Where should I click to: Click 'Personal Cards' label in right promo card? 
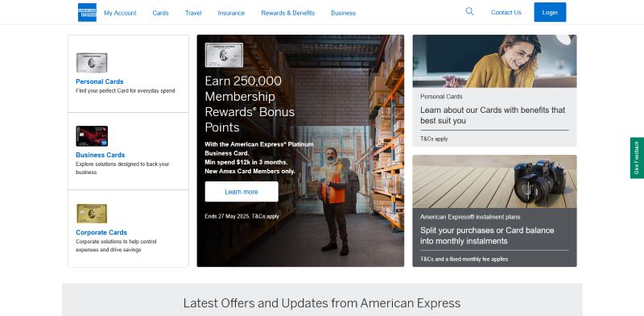click(441, 97)
